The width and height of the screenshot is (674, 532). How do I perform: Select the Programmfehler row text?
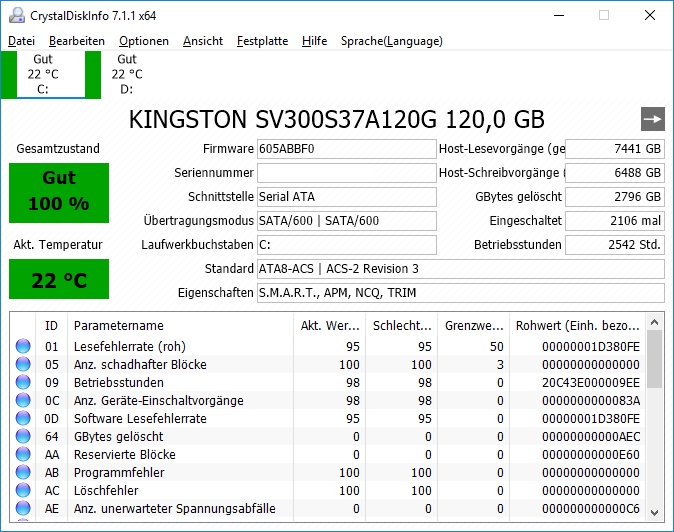[119, 473]
